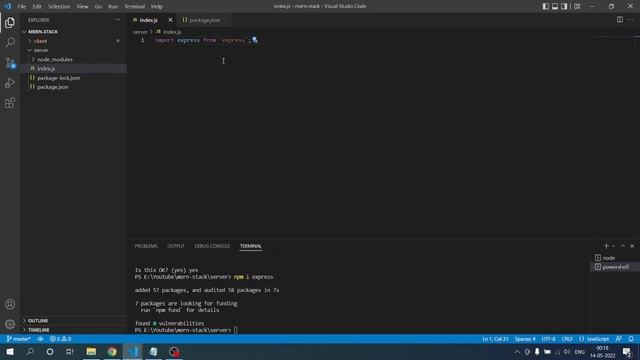Close the index.js editor tab
Image resolution: width=640 pixels, height=360 pixels.
click(x=170, y=20)
